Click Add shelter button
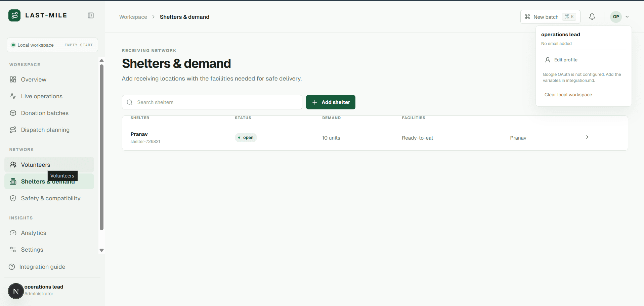644x306 pixels. pyautogui.click(x=331, y=102)
